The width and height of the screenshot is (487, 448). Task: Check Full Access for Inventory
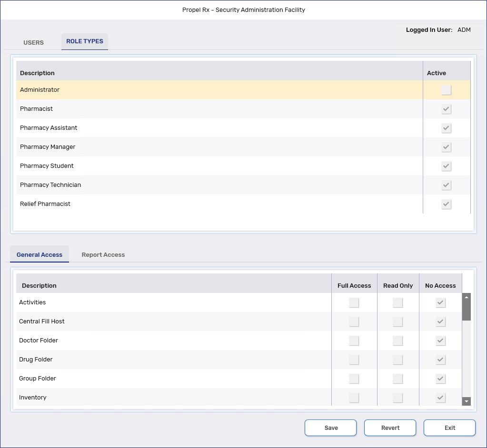tap(354, 398)
